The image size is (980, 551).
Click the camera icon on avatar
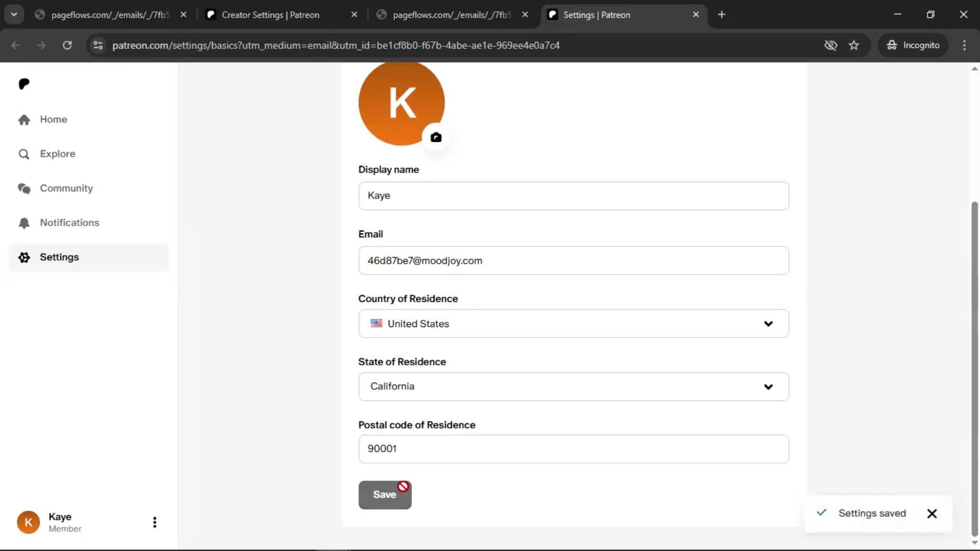tap(436, 137)
